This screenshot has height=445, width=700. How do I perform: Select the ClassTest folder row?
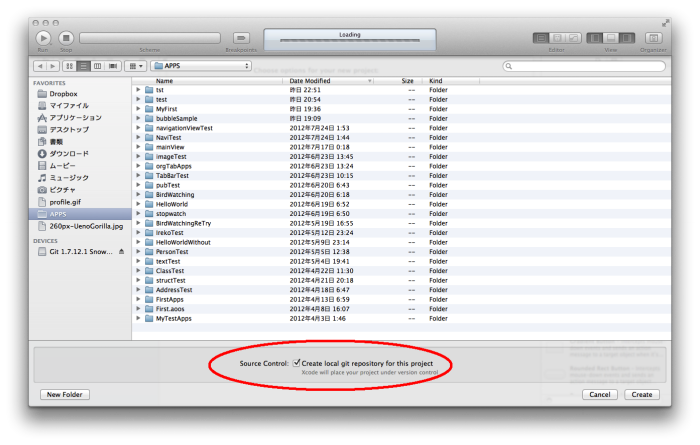[401, 271]
